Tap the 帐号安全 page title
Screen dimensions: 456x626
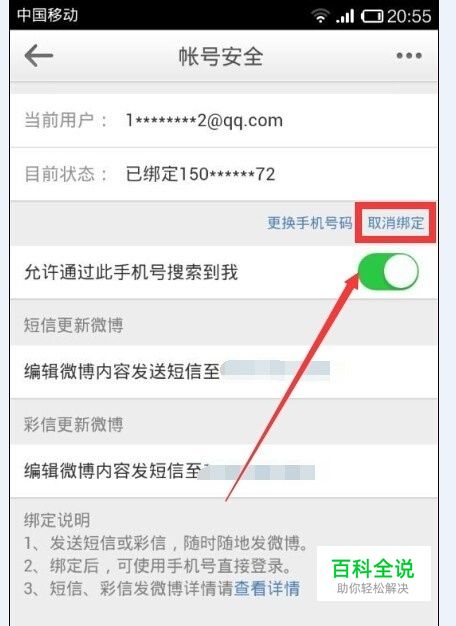[221, 56]
